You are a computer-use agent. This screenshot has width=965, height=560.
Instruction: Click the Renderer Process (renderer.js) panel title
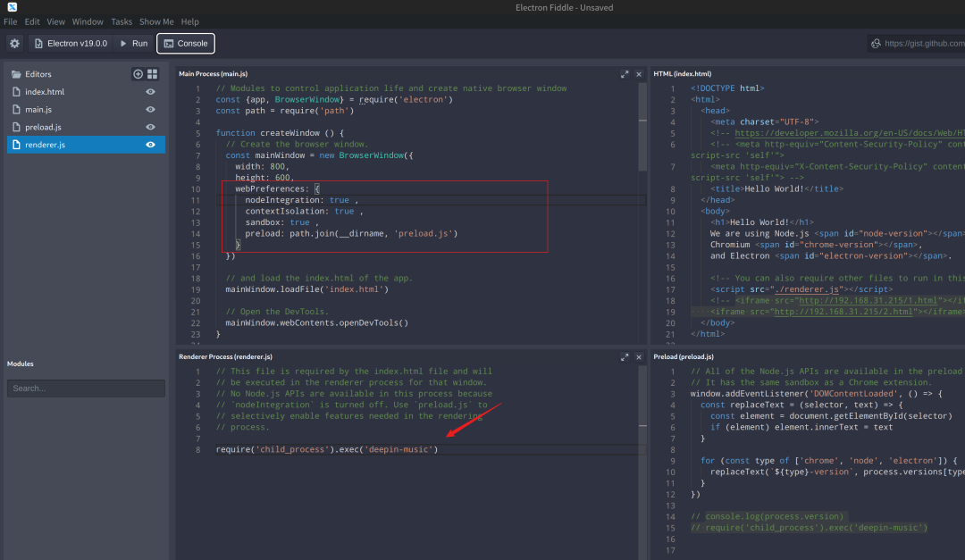coord(225,357)
